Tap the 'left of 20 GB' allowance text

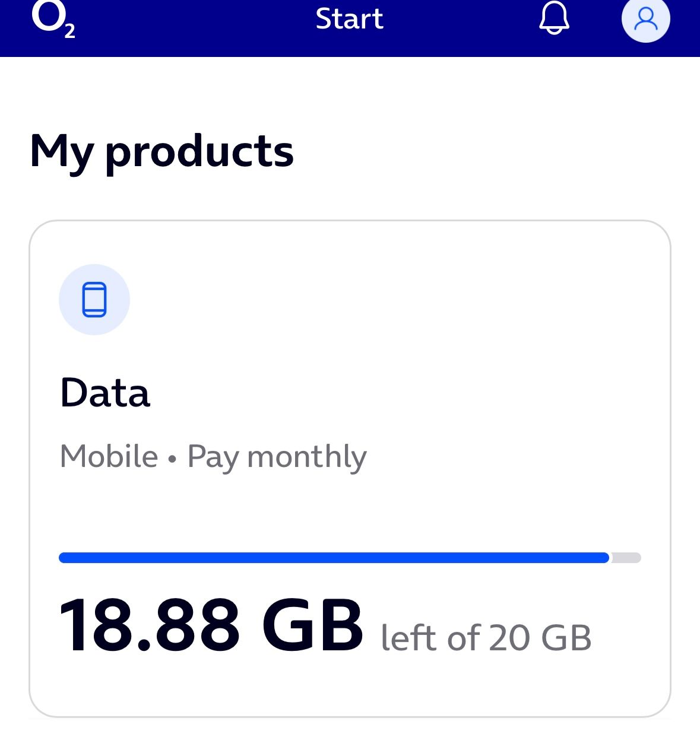(486, 638)
